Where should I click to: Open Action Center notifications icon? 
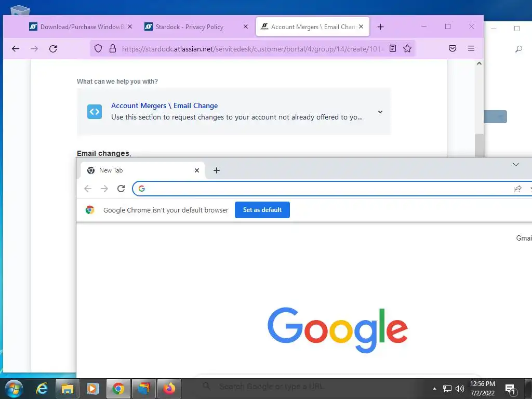pyautogui.click(x=511, y=389)
